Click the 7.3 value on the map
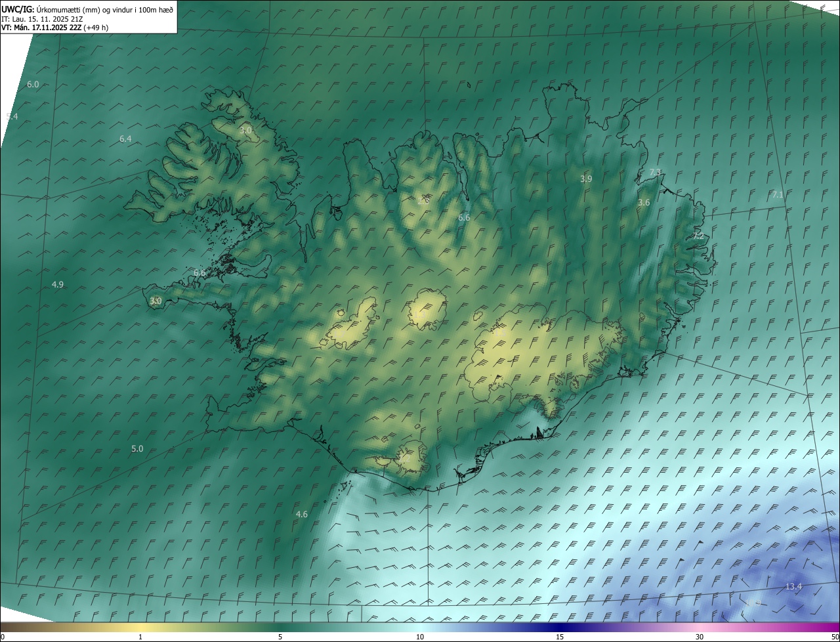The image size is (840, 642). (x=655, y=172)
